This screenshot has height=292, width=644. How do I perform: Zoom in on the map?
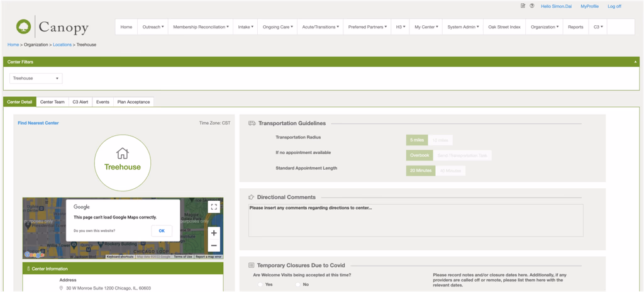(214, 233)
